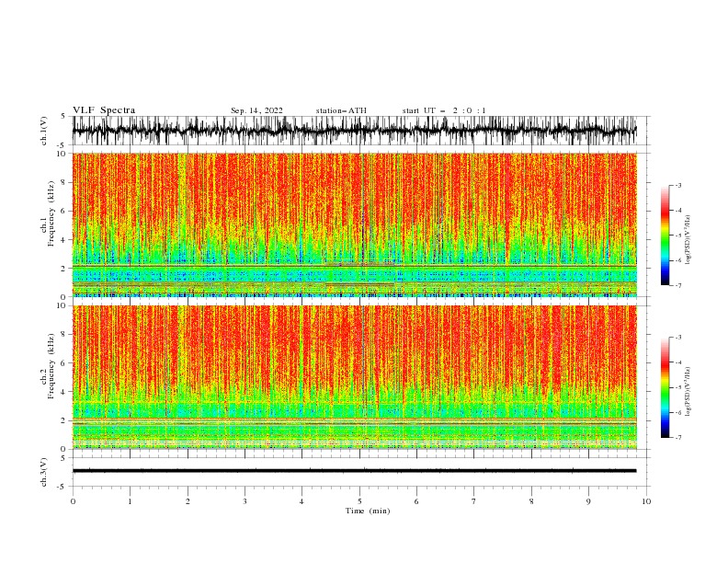Click time axis tick label '5'
728x563 pixels.
point(359,501)
